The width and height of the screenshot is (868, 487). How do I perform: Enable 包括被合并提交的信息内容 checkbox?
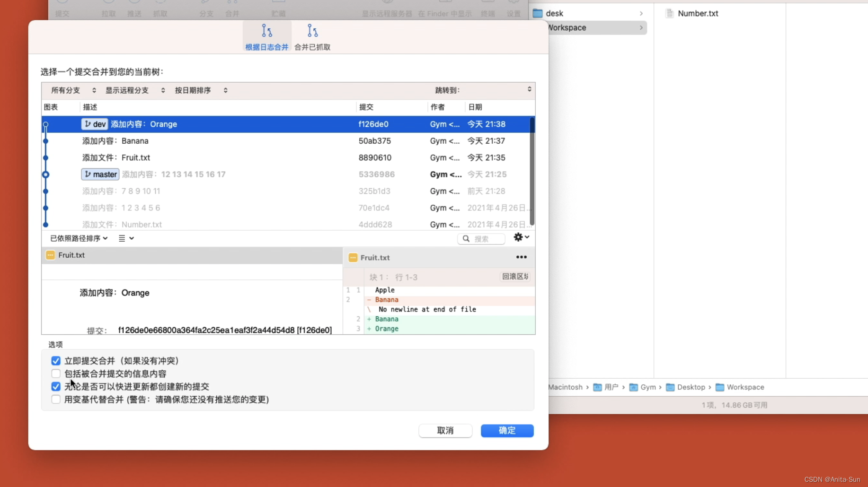[x=56, y=374]
